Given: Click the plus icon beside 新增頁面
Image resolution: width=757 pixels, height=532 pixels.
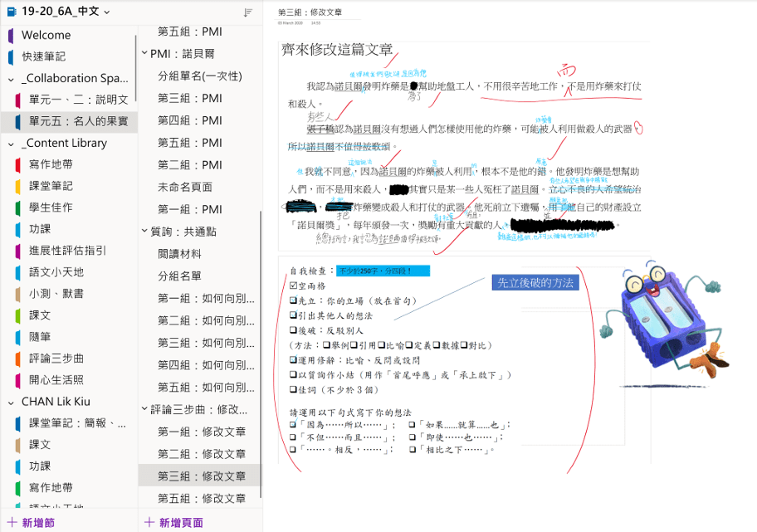Looking at the screenshot, I should click(x=149, y=522).
